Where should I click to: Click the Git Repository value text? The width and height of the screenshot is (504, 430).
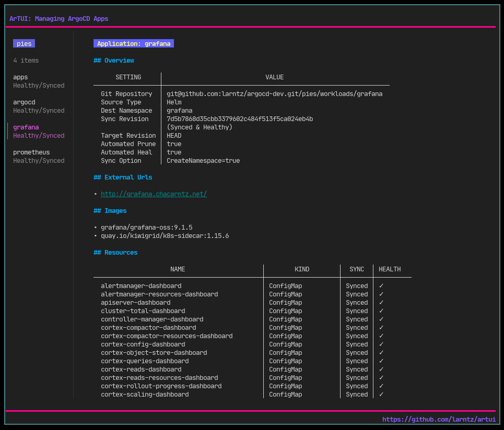click(x=275, y=94)
